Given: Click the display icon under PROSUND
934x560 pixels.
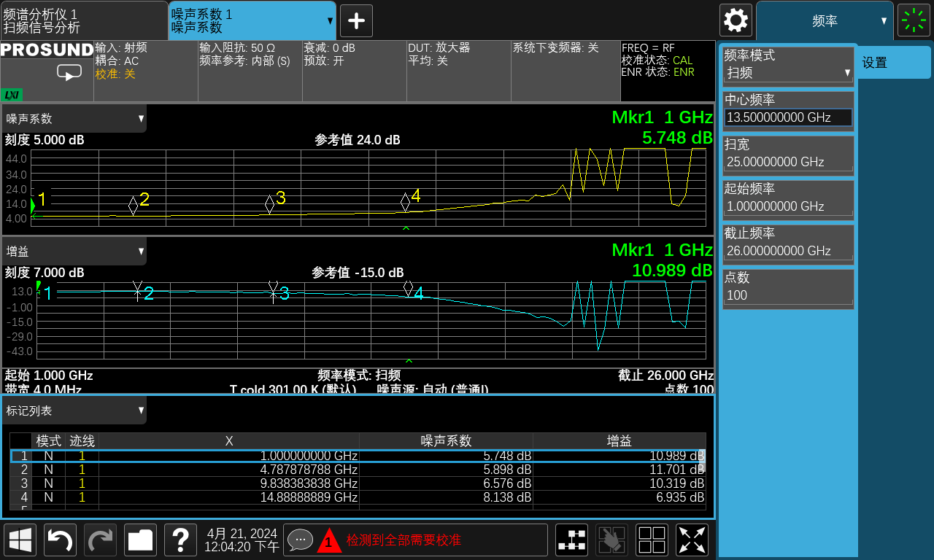Looking at the screenshot, I should tap(69, 73).
